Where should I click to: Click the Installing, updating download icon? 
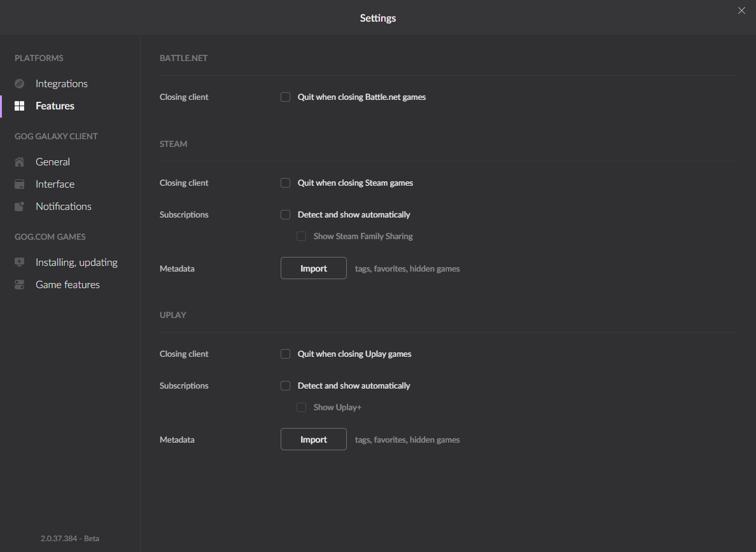coord(19,262)
